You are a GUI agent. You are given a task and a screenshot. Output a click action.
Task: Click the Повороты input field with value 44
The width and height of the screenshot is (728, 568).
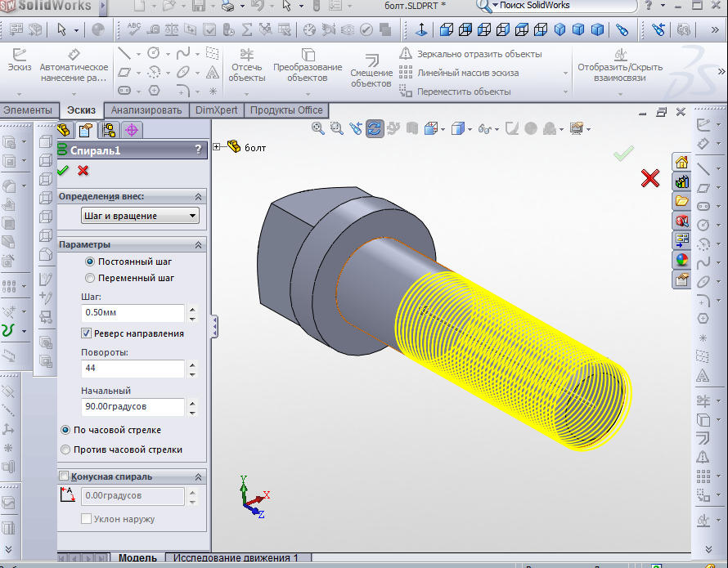tap(133, 369)
